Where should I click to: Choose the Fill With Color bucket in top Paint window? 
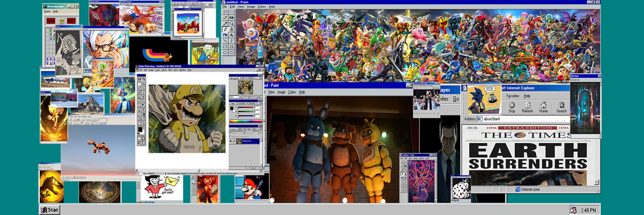tap(231, 17)
